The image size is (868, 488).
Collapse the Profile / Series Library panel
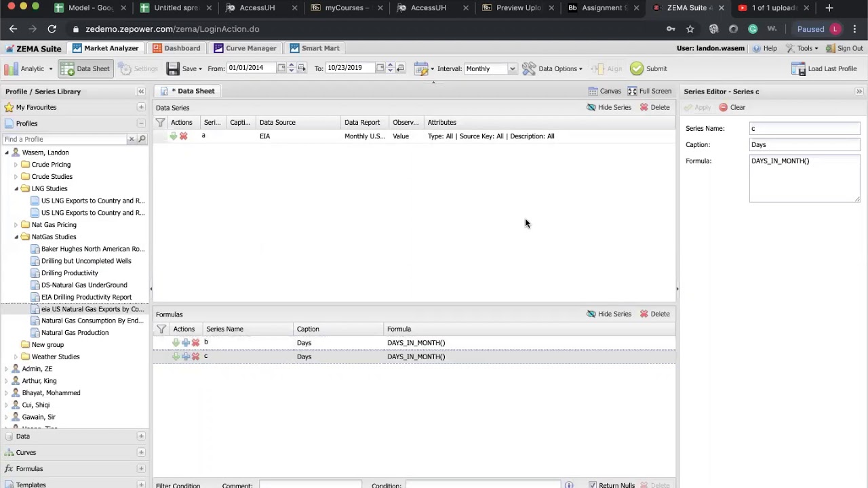141,91
